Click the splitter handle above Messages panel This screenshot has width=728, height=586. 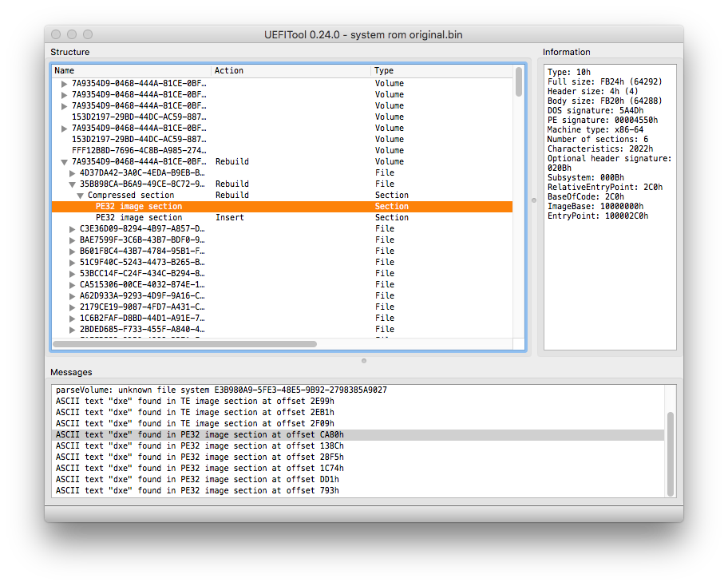(364, 361)
